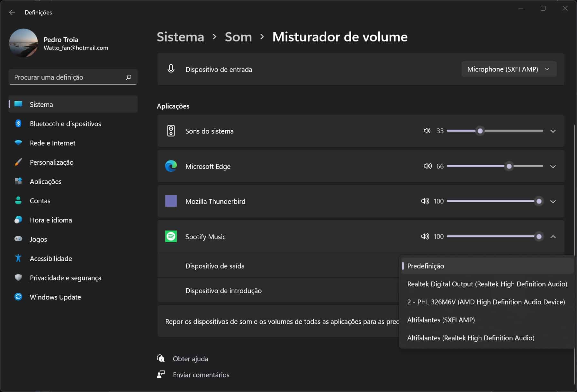The width and height of the screenshot is (577, 392).
Task: Click the Procurar uma definição search field
Action: coord(68,77)
